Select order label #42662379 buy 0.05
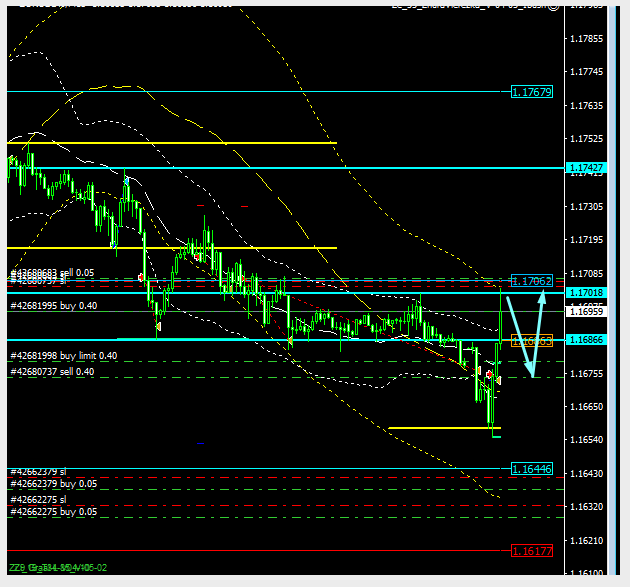Screen dimensions: 630x587 tap(54, 484)
